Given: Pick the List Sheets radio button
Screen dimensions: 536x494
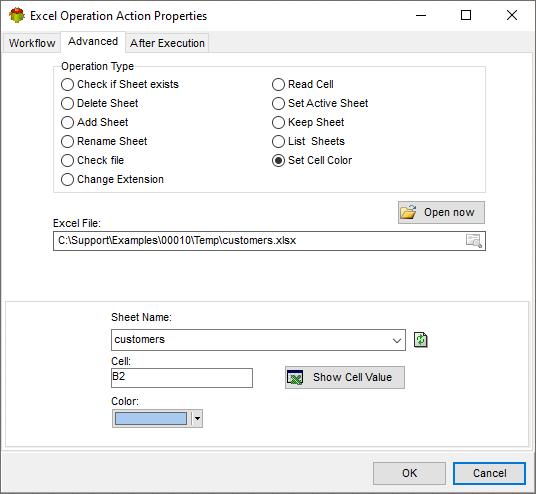Looking at the screenshot, I should (308, 142).
